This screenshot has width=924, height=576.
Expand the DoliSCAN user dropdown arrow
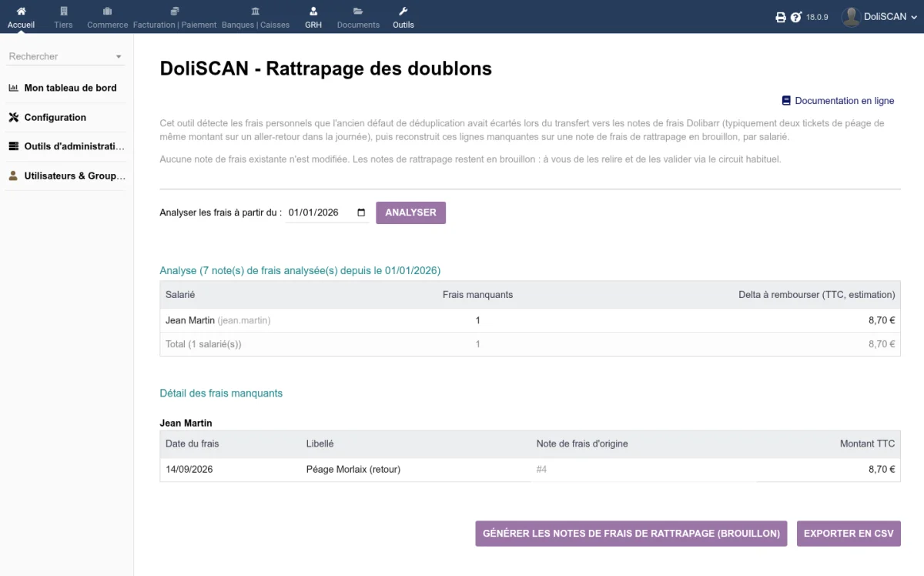click(914, 17)
